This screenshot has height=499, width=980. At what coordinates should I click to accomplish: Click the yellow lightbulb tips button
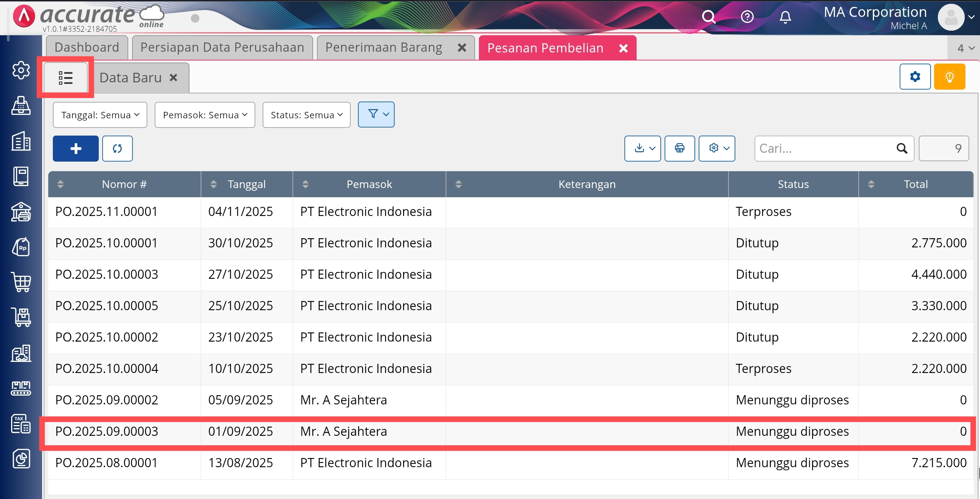point(949,77)
